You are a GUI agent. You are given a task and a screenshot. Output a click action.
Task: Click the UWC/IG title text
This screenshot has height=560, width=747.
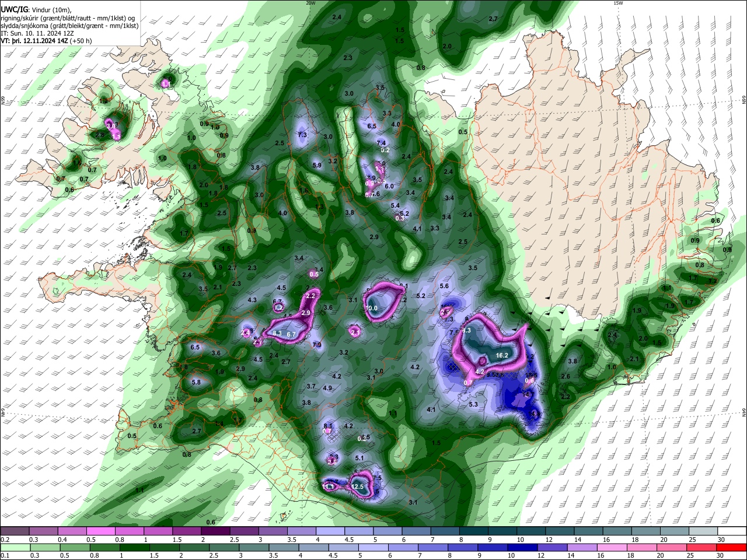[14, 9]
